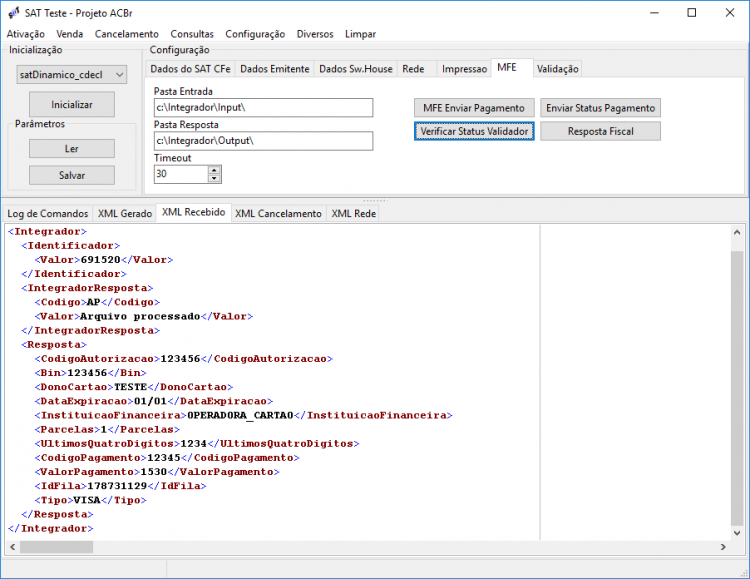Switch to XML Cancelamento tab

[x=278, y=213]
